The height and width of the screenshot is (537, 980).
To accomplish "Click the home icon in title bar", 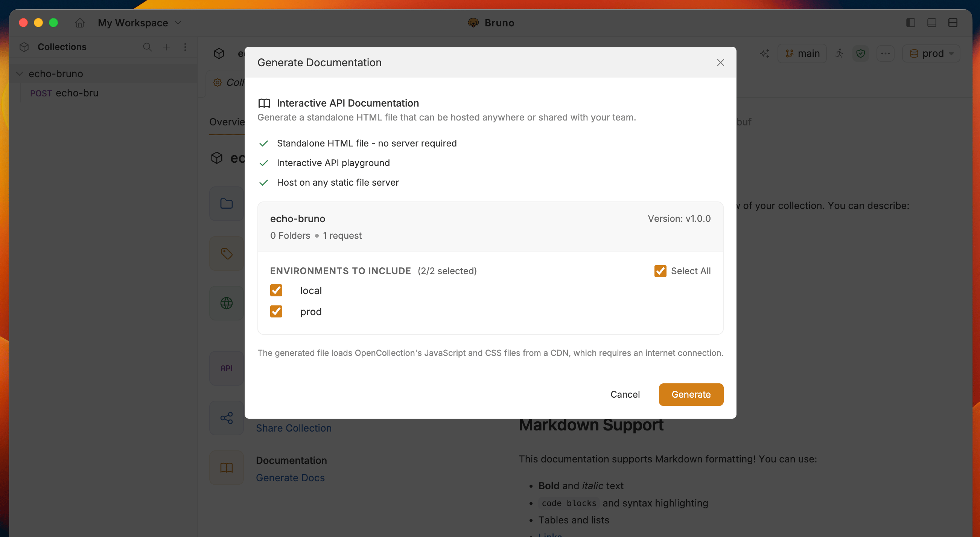I will coord(79,23).
